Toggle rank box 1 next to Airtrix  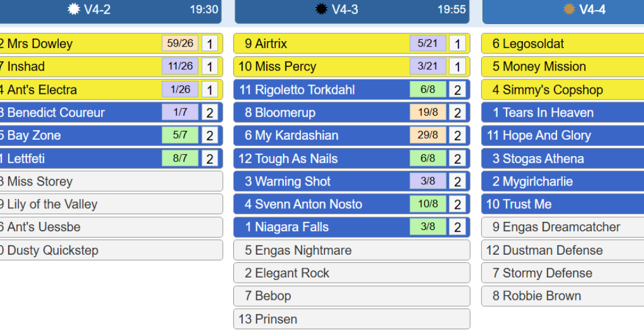tap(457, 43)
